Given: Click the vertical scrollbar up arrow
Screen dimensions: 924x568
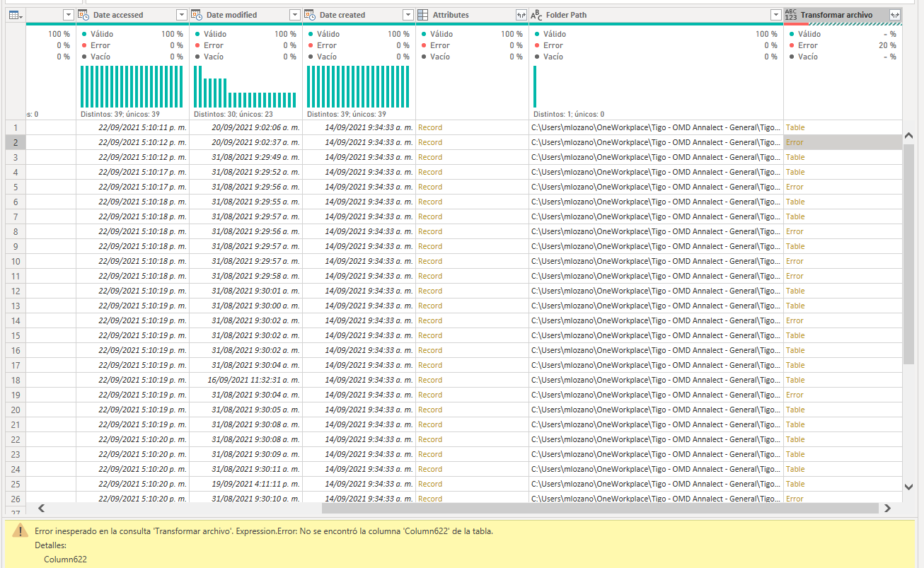Looking at the screenshot, I should click(909, 135).
